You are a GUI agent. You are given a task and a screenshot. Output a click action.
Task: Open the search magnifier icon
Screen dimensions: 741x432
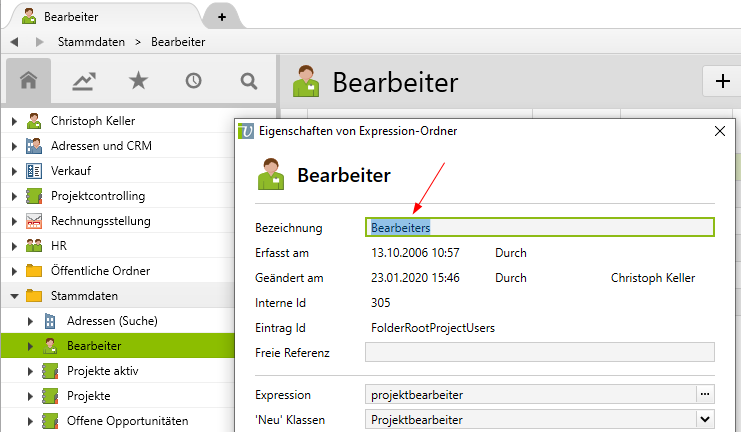coord(248,82)
